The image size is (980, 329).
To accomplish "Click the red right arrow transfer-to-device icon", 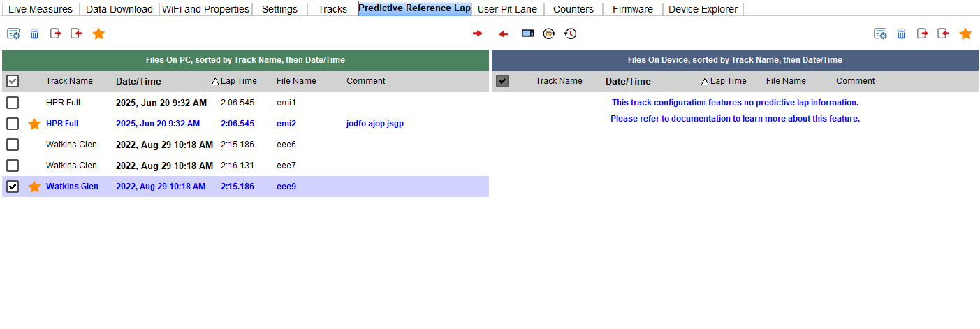I will click(478, 34).
